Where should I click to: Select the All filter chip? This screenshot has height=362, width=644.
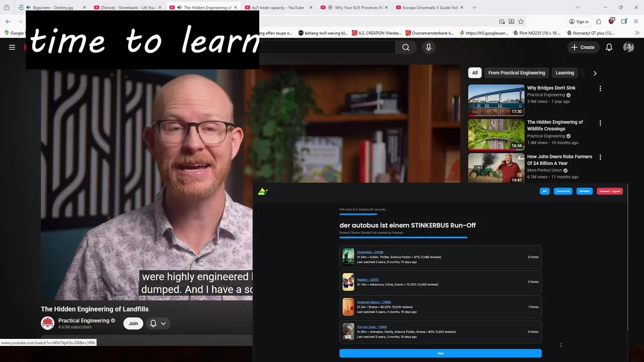click(x=474, y=73)
